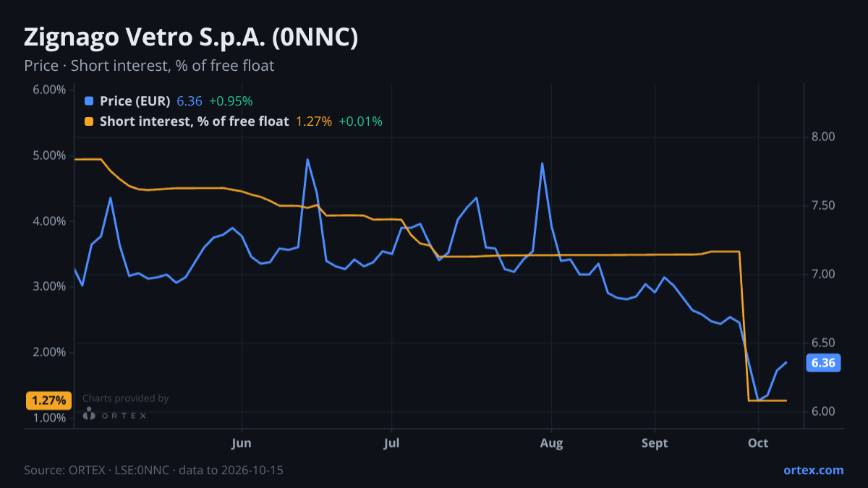Click the Jul x-axis label
The width and height of the screenshot is (868, 488).
(391, 442)
